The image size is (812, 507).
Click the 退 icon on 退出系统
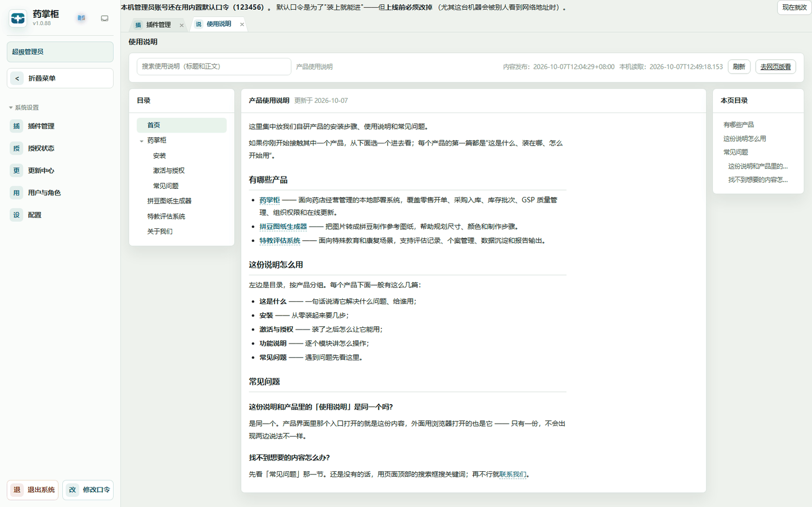pyautogui.click(x=17, y=490)
